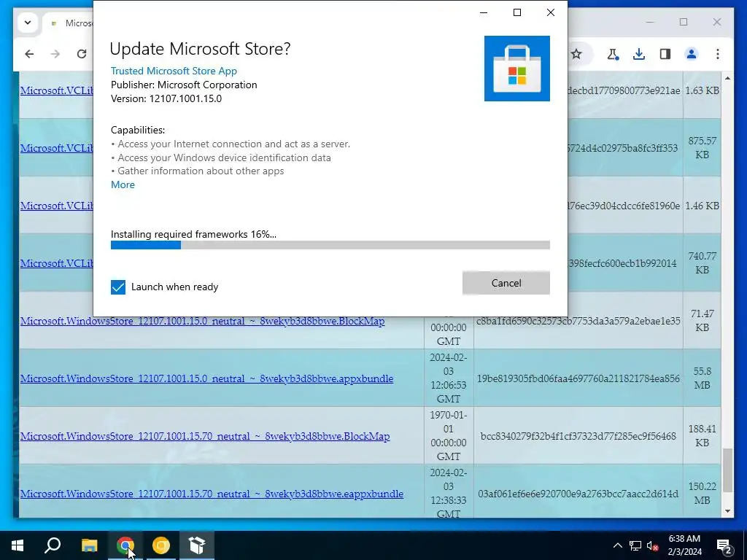The height and width of the screenshot is (560, 747).
Task: Switch to Chrome in the taskbar
Action: tap(125, 545)
